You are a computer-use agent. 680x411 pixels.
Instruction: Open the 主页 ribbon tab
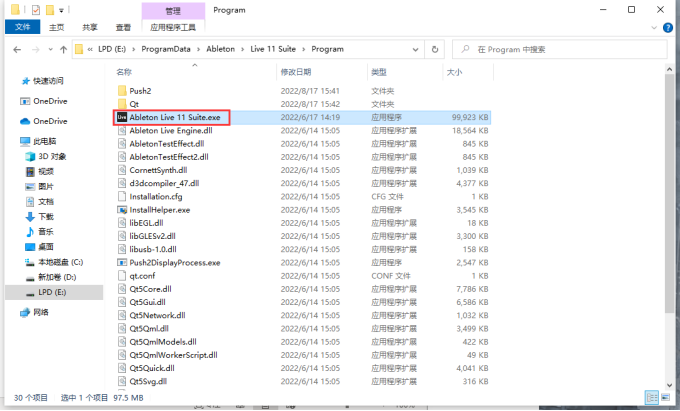click(56, 27)
